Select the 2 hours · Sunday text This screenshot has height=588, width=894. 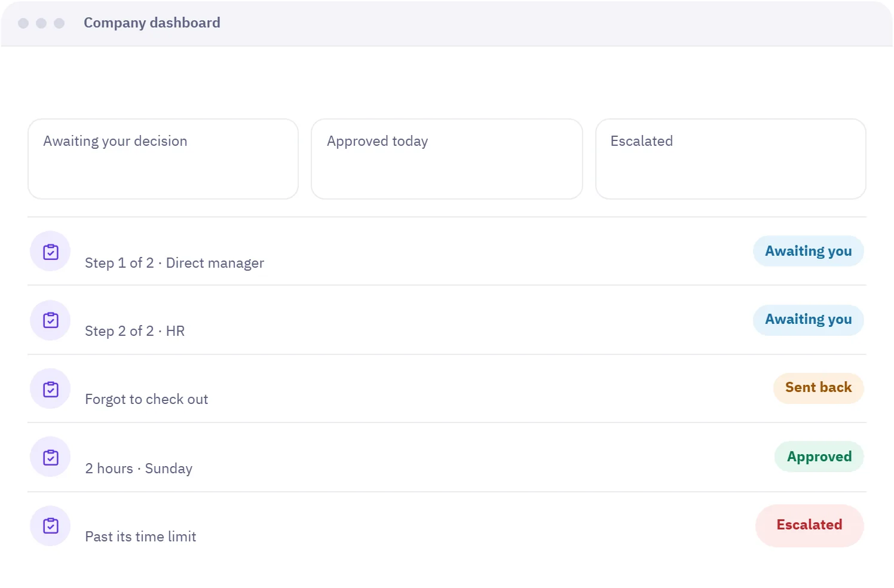[139, 468]
